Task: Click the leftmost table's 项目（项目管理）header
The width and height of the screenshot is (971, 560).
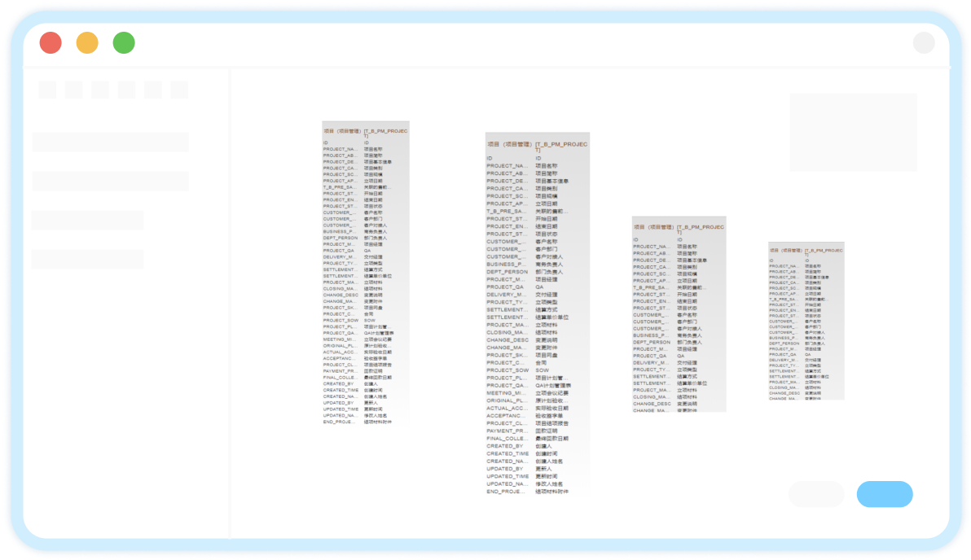Action: coord(342,130)
